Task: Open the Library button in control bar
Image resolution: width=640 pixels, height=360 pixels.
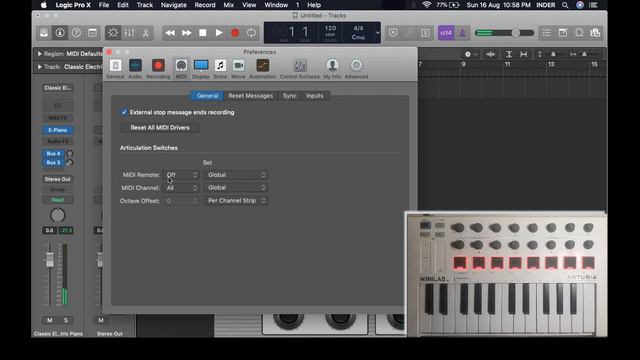Action: click(44, 33)
